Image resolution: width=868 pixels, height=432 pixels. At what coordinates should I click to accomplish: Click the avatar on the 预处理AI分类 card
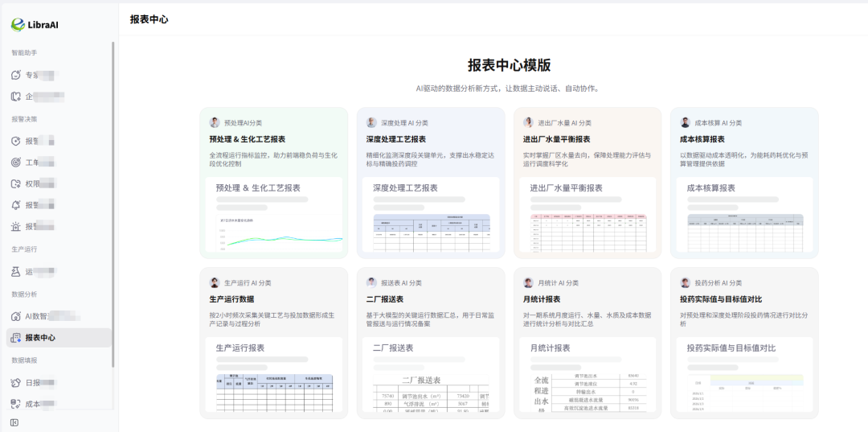coord(215,122)
